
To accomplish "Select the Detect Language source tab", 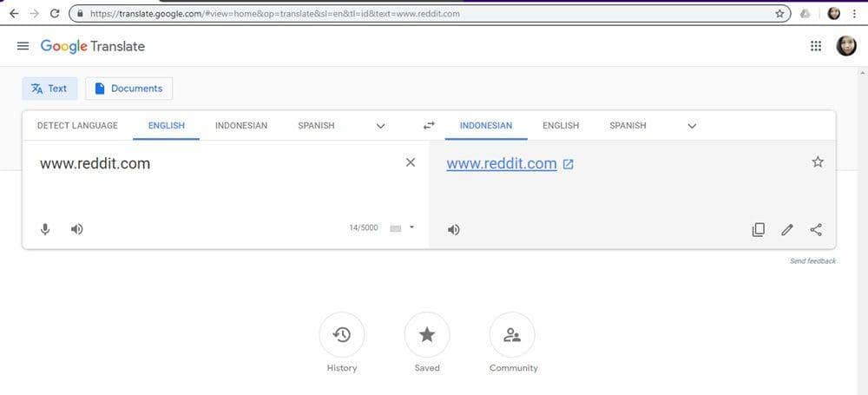I will [77, 126].
